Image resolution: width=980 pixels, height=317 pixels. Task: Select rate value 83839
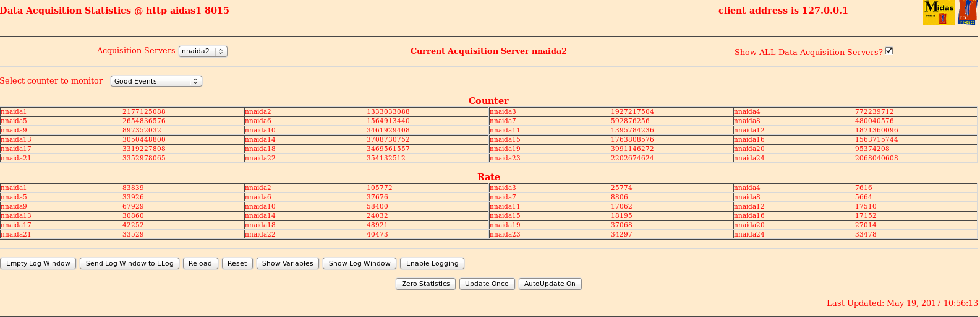pyautogui.click(x=133, y=188)
